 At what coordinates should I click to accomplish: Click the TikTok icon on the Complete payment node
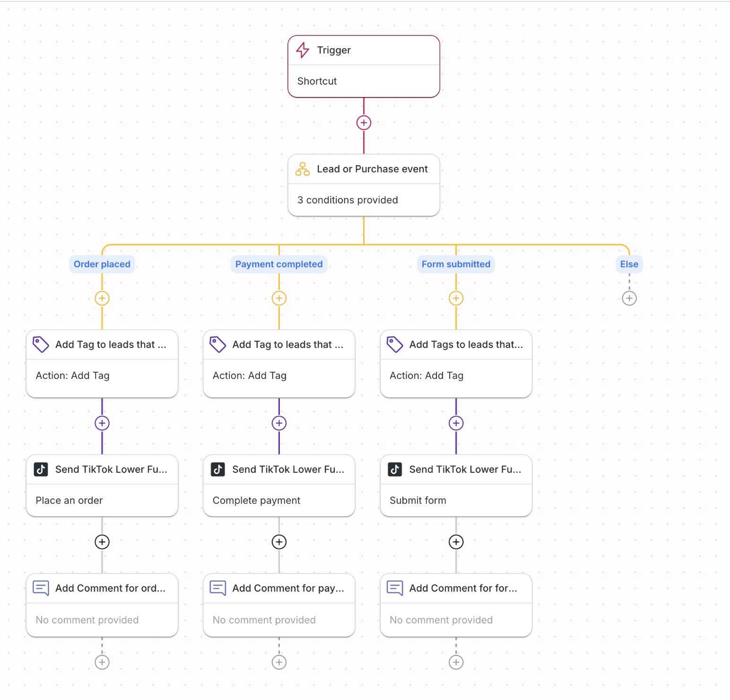point(218,469)
